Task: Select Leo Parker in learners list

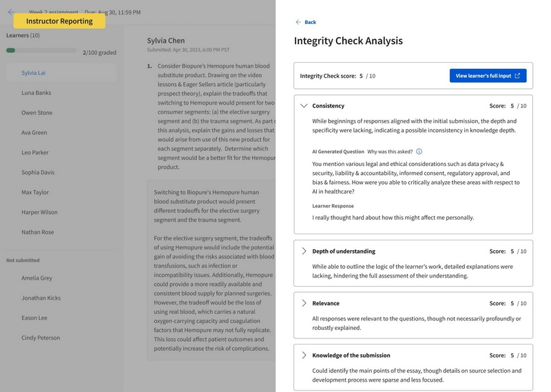Action: (35, 153)
